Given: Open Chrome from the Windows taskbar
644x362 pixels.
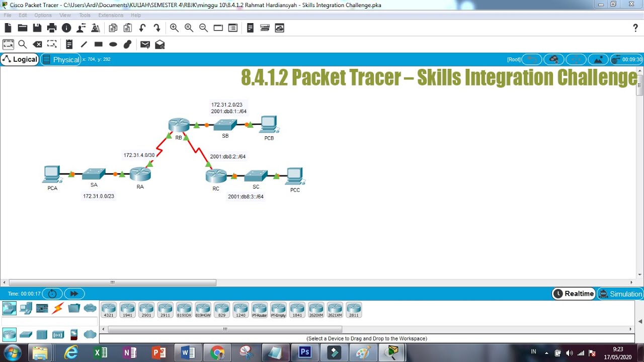Looking at the screenshot, I should pos(217,352).
